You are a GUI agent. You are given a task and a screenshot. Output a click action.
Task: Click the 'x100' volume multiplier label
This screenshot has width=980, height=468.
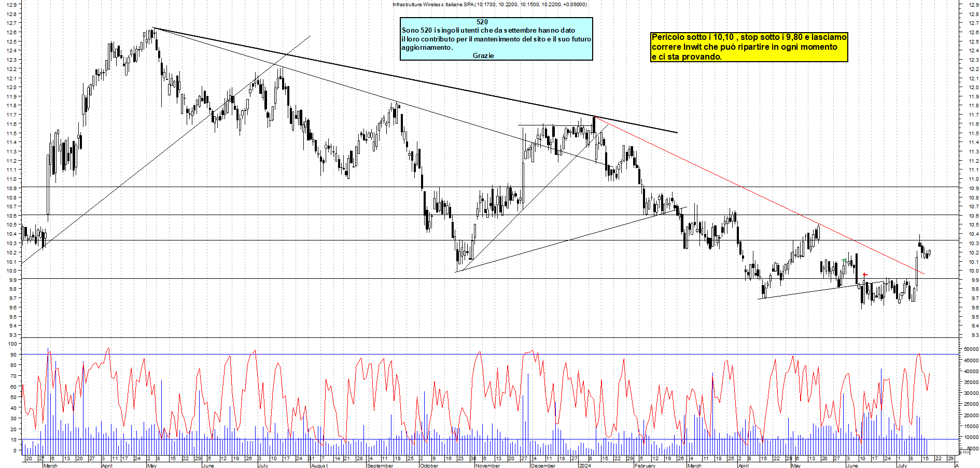tap(964, 452)
